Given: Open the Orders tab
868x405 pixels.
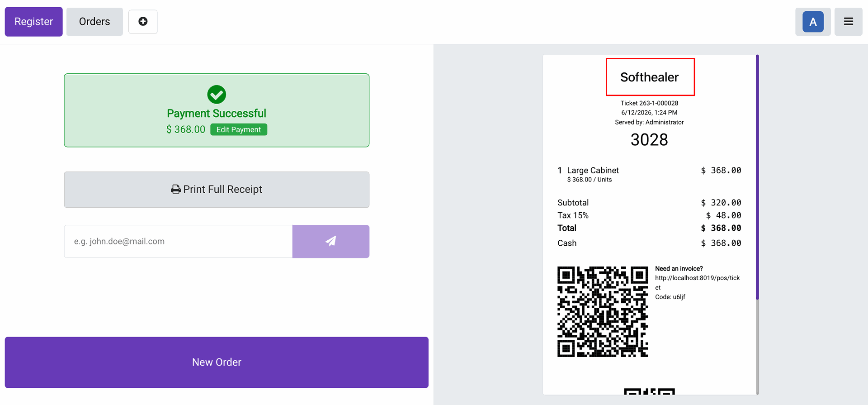Looking at the screenshot, I should coord(94,22).
